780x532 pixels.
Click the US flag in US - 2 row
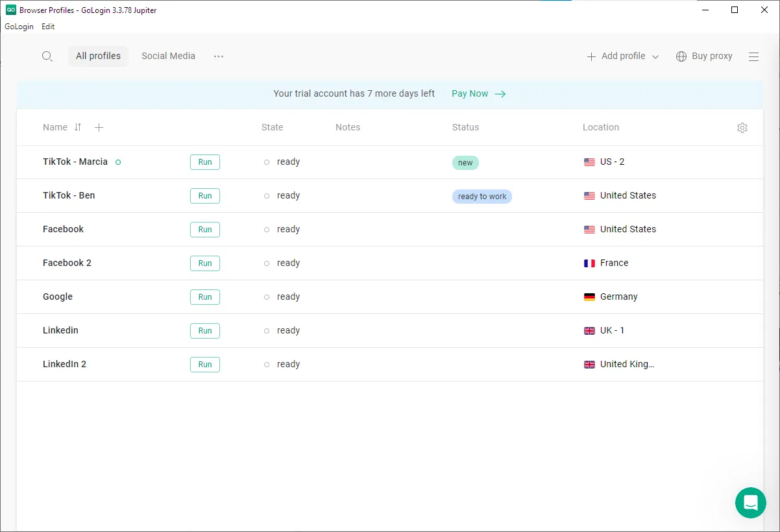pyautogui.click(x=589, y=162)
